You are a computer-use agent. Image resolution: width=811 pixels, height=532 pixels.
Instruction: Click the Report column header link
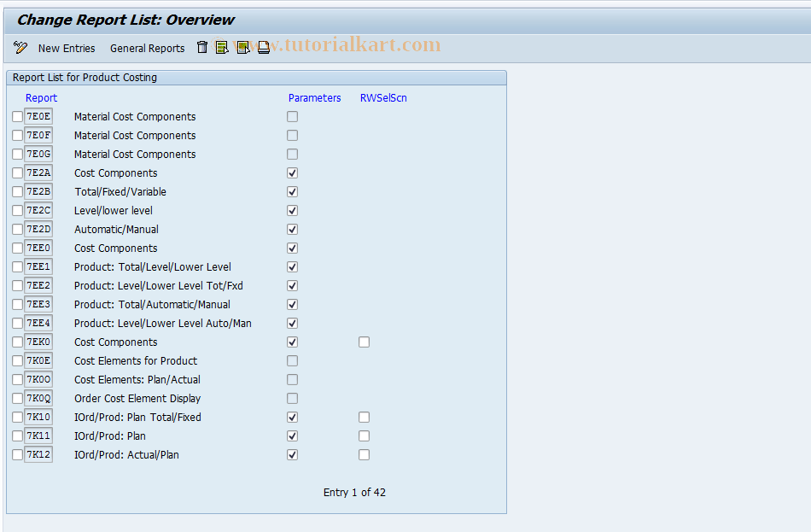pos(41,97)
